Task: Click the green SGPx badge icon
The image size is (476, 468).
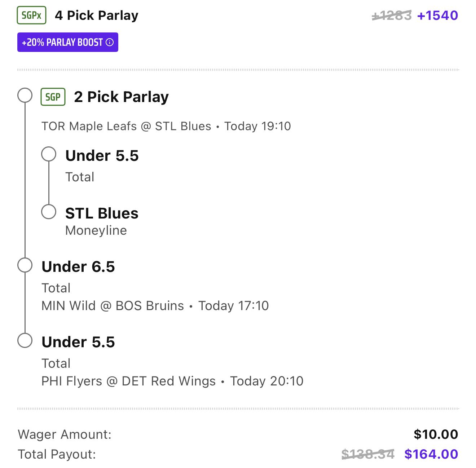Action: 32,16
